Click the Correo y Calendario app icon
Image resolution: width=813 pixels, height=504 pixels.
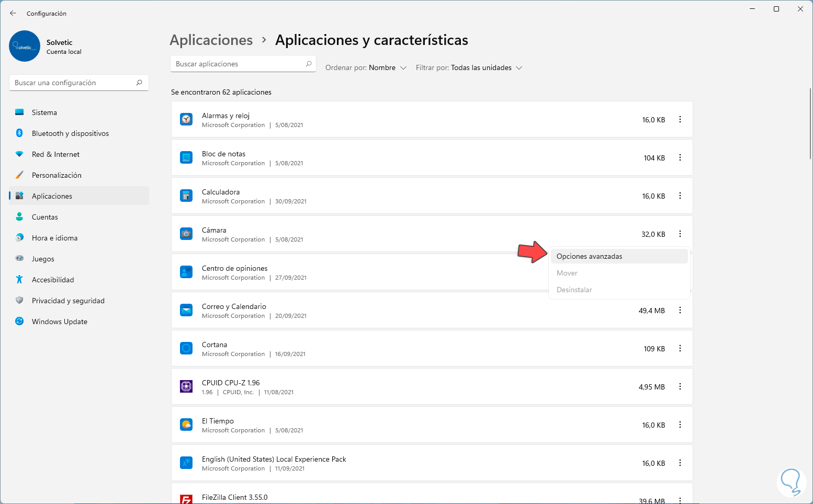[x=186, y=310]
